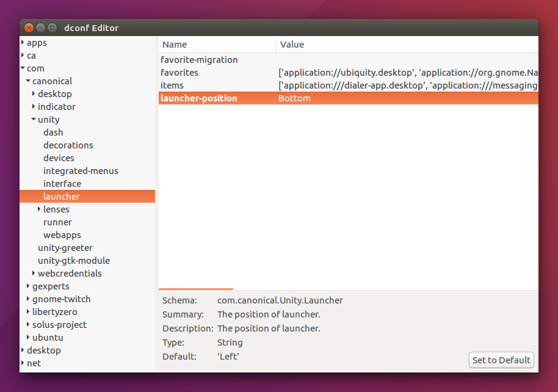Expand the libertyzero node arrow

tap(28, 311)
